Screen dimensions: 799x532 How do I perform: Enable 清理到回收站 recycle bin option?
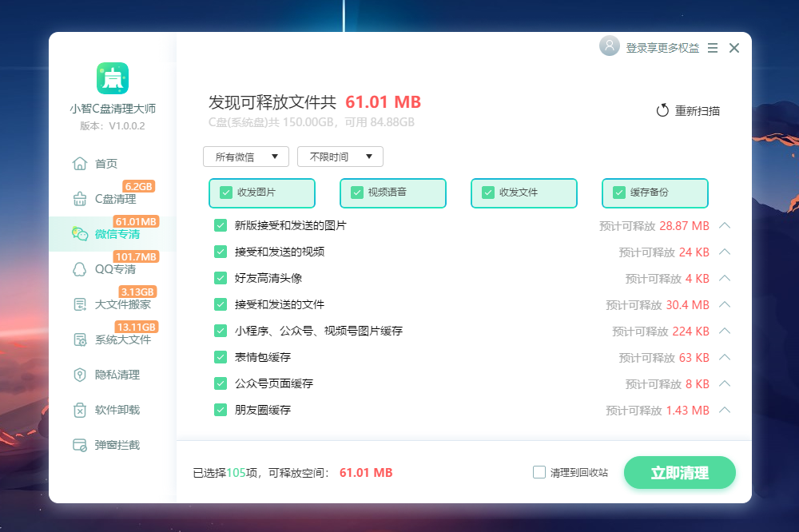[539, 472]
